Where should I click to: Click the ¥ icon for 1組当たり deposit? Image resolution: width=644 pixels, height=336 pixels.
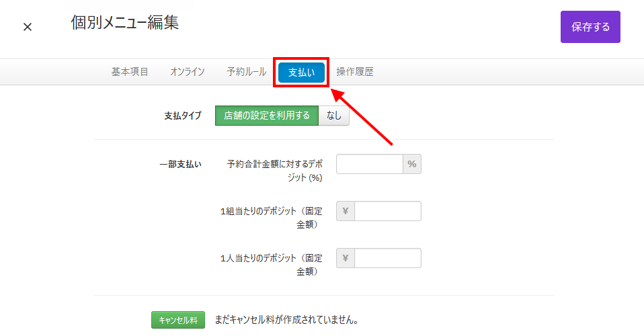pos(346,211)
